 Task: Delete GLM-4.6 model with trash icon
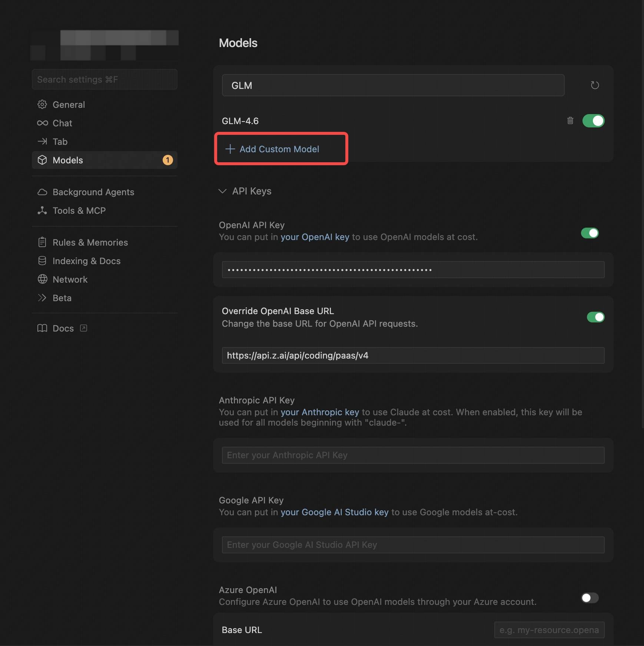click(x=570, y=121)
